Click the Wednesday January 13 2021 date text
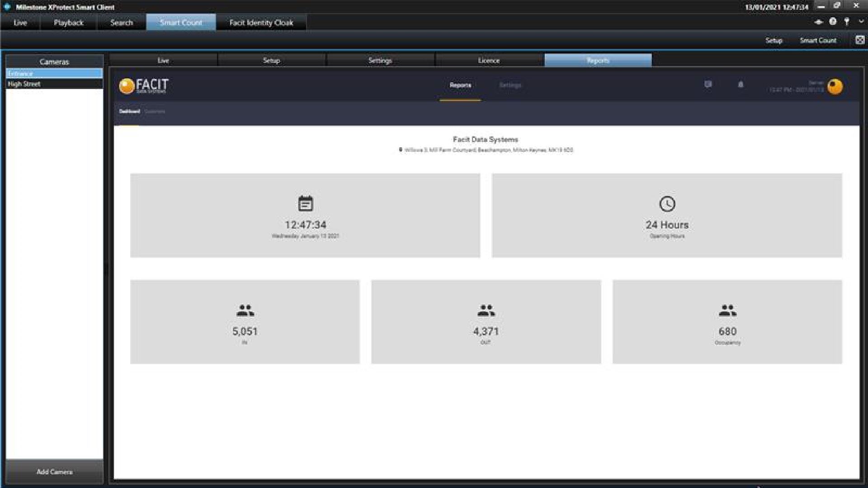This screenshot has height=488, width=868. (x=305, y=236)
